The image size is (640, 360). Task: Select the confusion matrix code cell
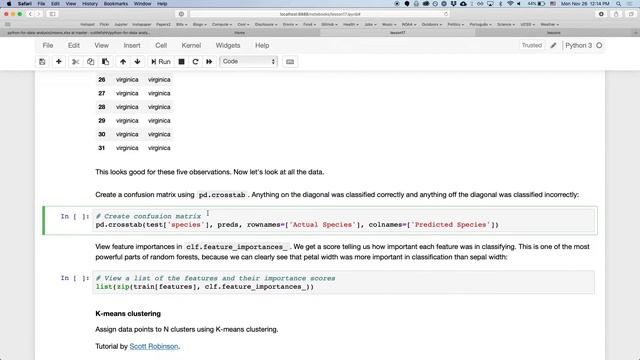[344, 220]
